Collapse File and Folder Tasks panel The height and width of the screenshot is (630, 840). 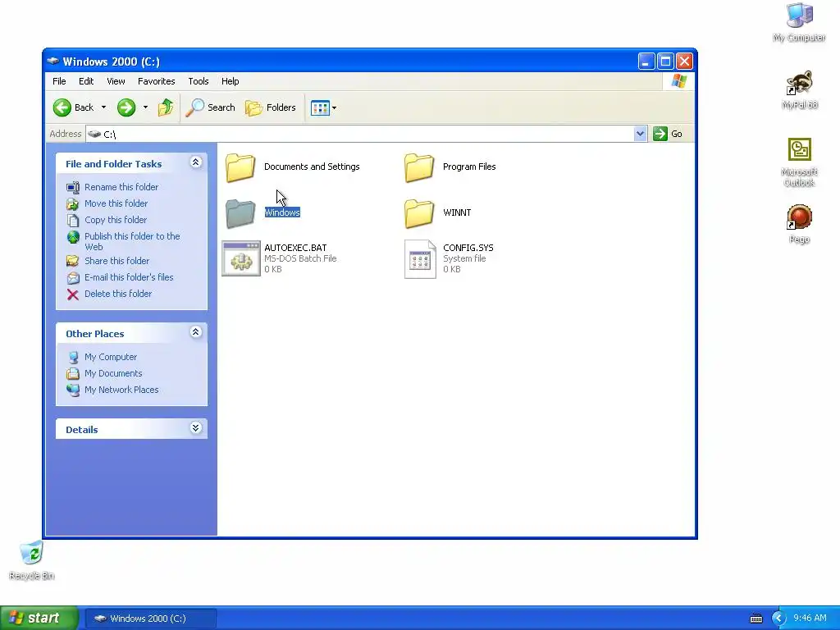pos(195,162)
